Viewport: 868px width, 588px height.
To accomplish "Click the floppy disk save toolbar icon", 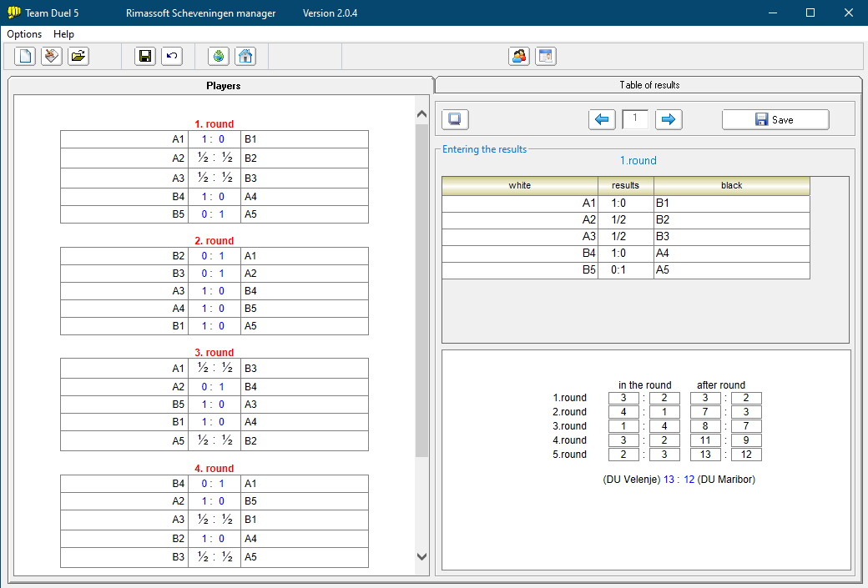I will click(145, 57).
